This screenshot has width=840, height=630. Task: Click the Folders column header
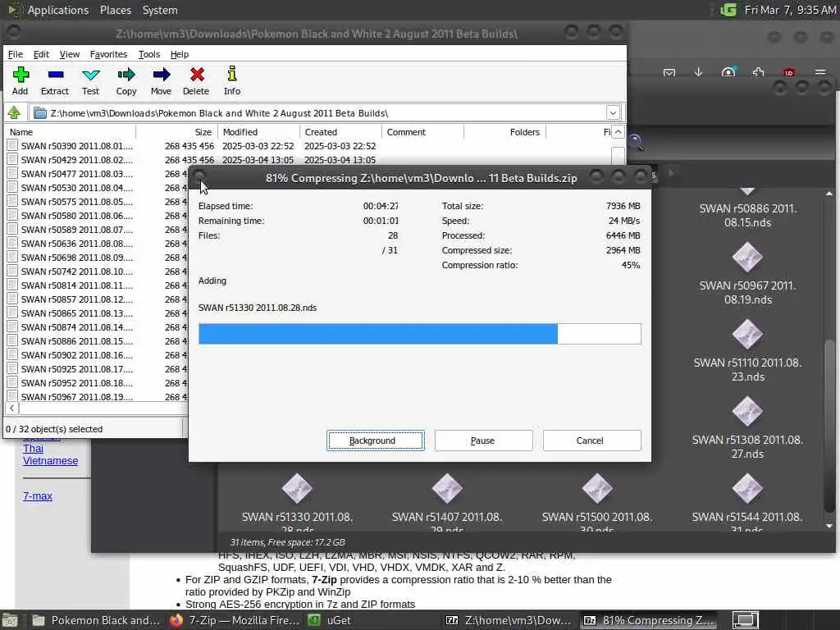[504, 132]
